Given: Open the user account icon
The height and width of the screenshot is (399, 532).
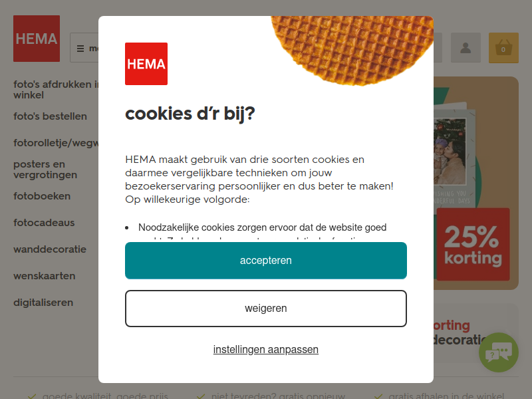Looking at the screenshot, I should click(x=465, y=48).
